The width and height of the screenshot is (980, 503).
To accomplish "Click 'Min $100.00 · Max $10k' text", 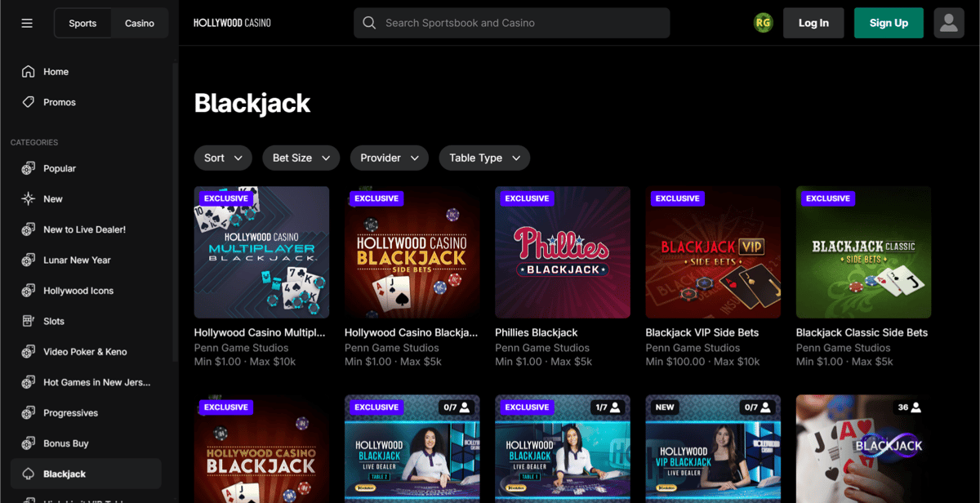I will click(702, 362).
